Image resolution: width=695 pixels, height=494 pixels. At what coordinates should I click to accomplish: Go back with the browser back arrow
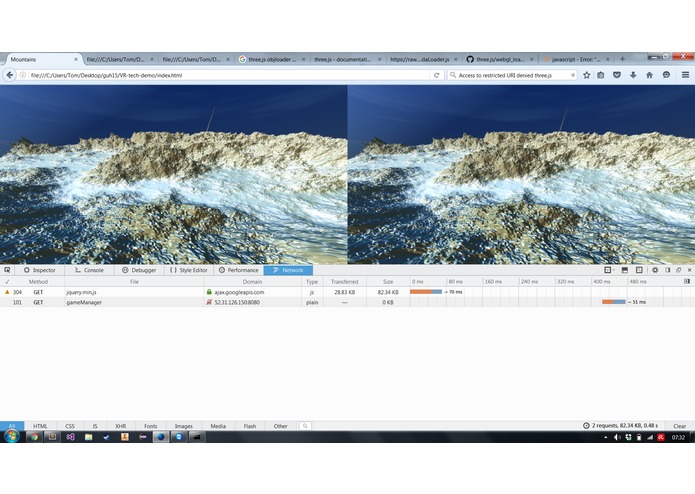(x=9, y=75)
